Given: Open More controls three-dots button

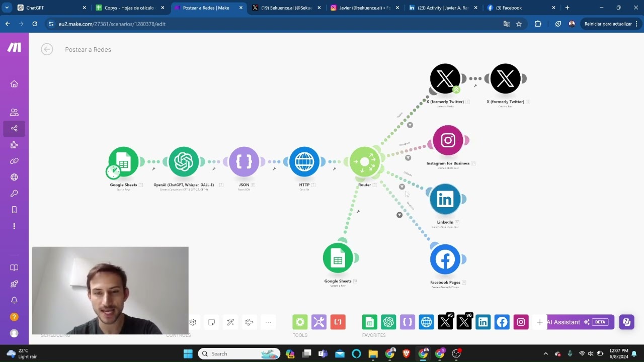Looking at the screenshot, I should click(268, 322).
